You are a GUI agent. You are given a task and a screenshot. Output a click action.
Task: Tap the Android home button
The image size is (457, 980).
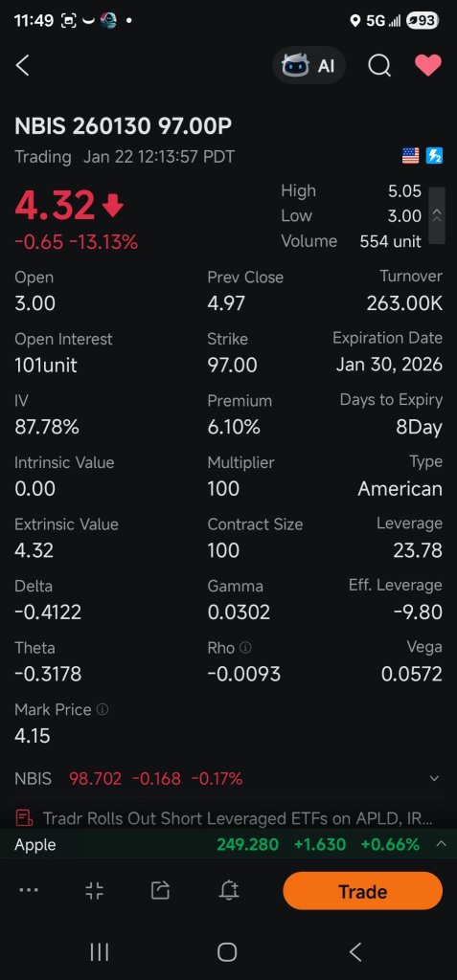[227, 952]
